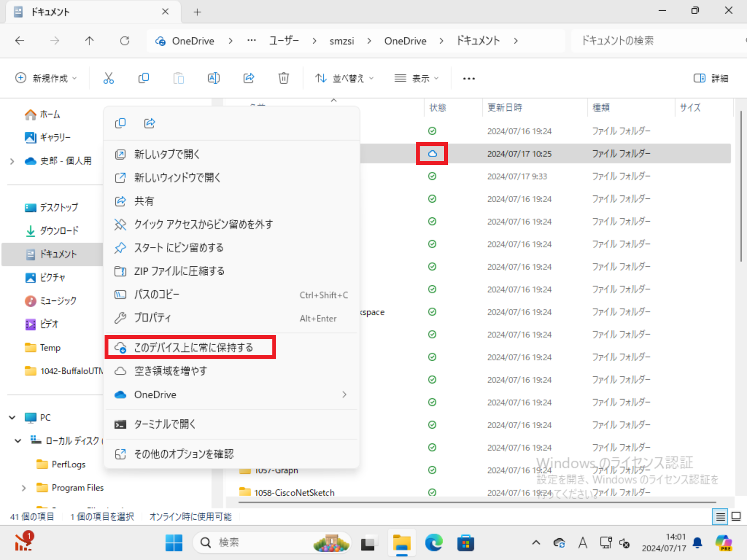Viewport: 747px width, 560px height.
Task: Open ギャラリー in the navigation pane
Action: coord(48,138)
